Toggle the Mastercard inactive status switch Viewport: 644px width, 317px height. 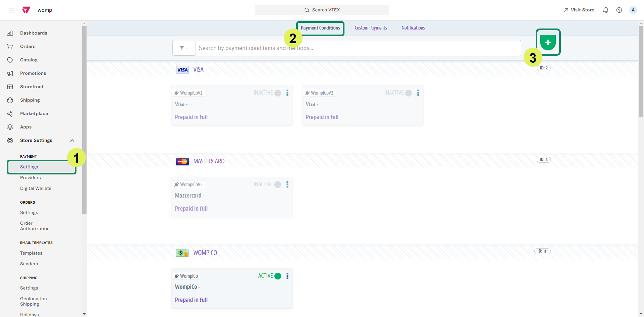pyautogui.click(x=278, y=184)
